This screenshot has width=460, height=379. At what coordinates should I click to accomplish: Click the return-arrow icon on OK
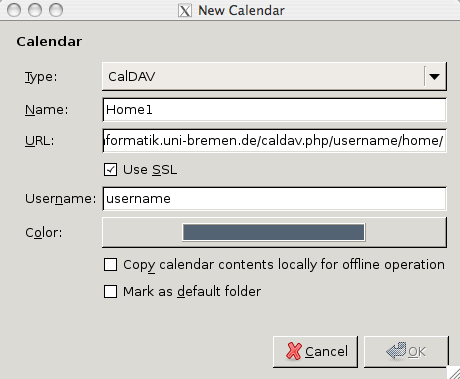tap(396, 351)
